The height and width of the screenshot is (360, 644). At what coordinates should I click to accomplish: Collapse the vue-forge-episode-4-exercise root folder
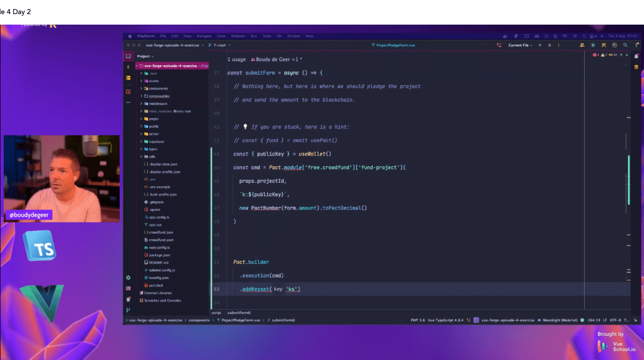pyautogui.click(x=136, y=66)
